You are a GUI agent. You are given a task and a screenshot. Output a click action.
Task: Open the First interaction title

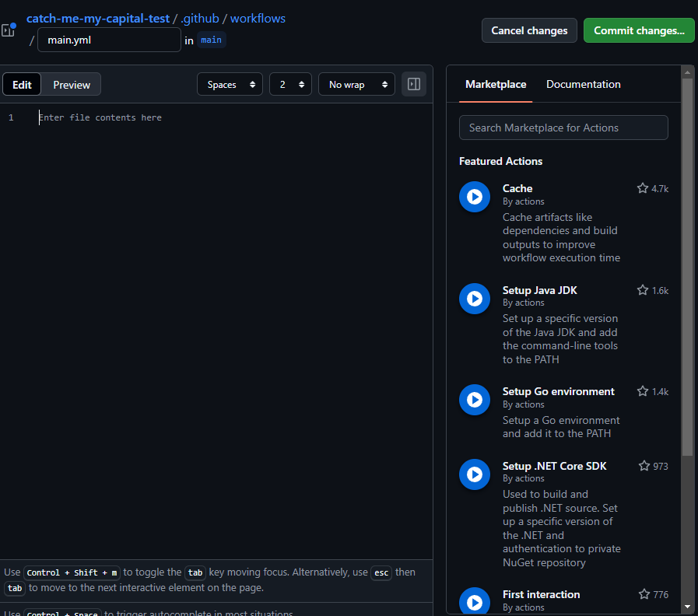click(x=541, y=594)
